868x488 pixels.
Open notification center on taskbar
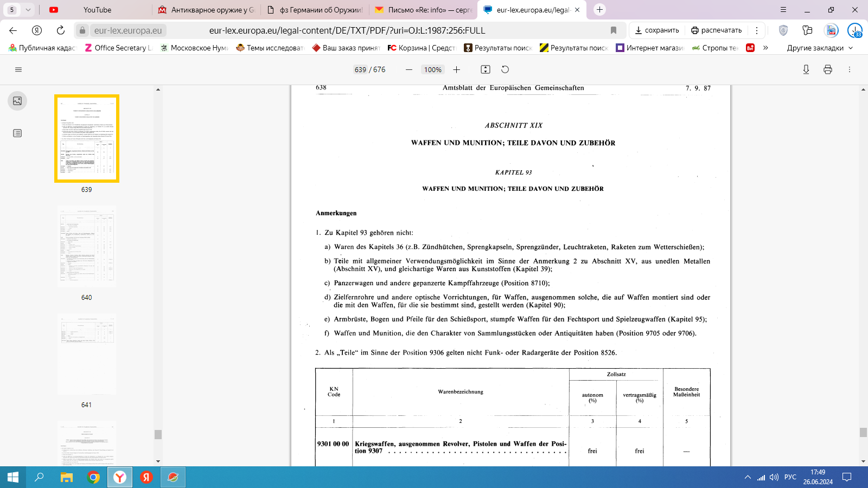click(x=847, y=477)
